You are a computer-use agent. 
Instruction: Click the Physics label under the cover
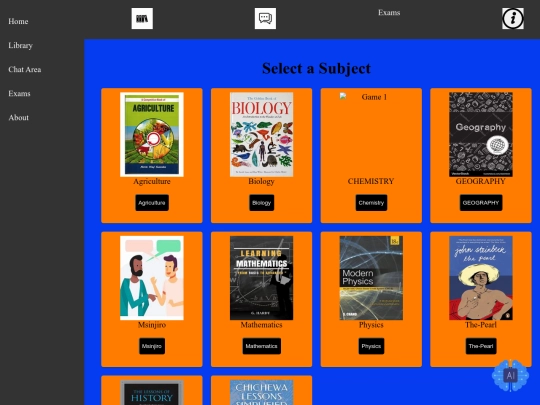tap(371, 325)
